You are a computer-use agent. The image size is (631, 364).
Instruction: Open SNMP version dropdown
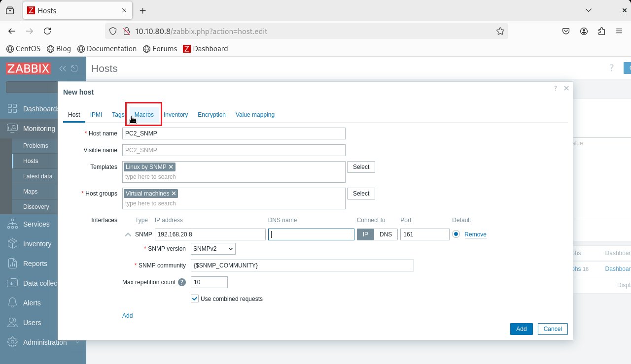(x=213, y=249)
